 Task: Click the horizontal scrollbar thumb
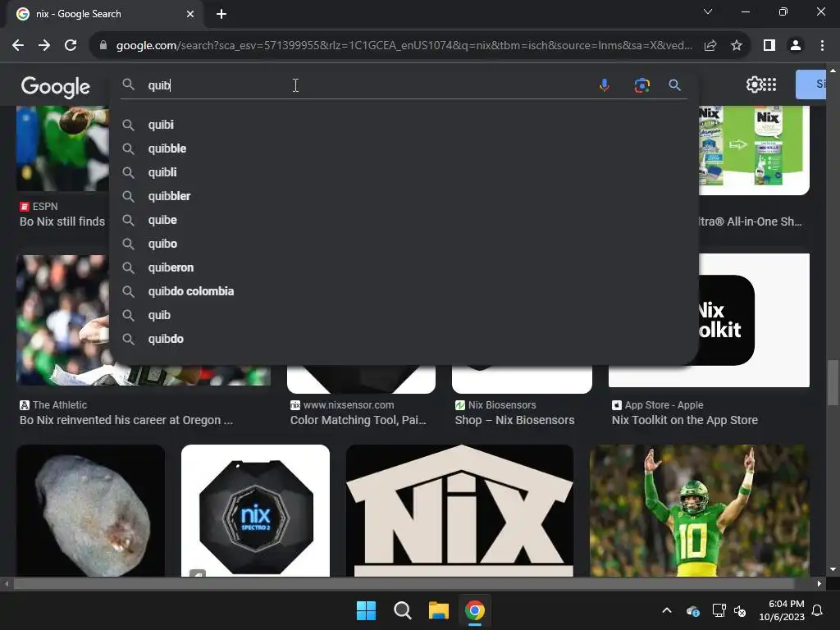click(x=403, y=584)
